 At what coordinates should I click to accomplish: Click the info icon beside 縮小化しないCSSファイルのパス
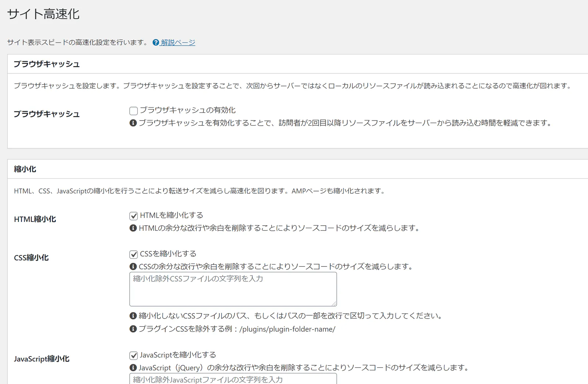[133, 316]
